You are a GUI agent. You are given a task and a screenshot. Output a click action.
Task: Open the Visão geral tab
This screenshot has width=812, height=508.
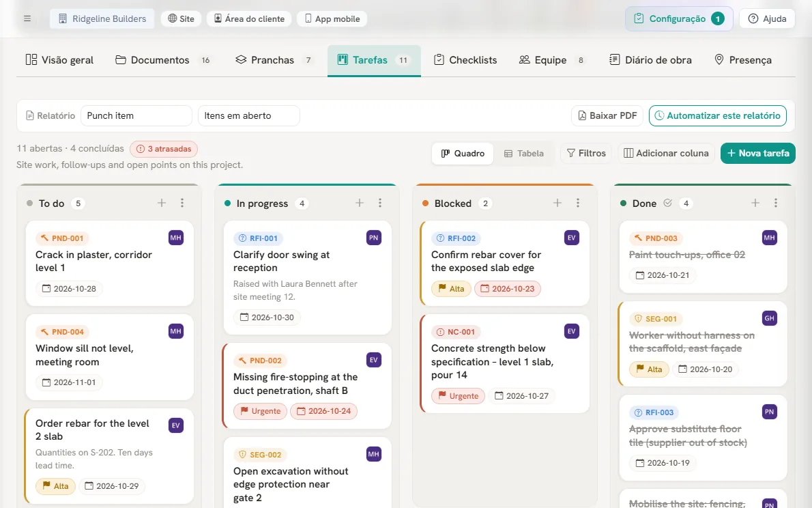point(59,60)
